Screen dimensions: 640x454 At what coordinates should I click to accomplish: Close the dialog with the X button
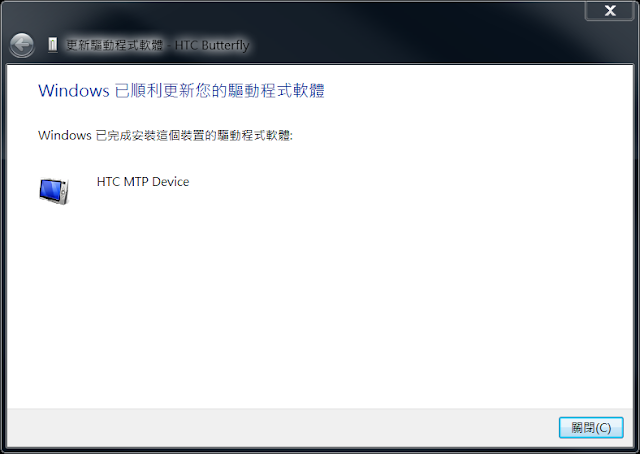pos(610,10)
